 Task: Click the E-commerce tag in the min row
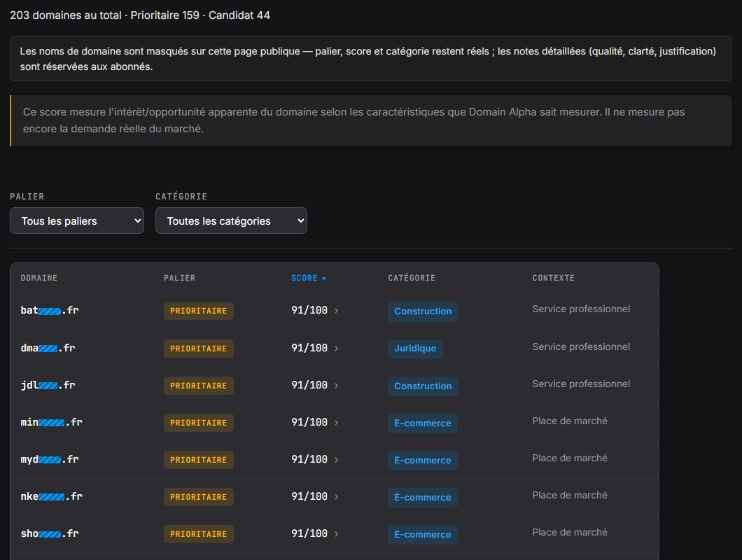click(x=423, y=423)
